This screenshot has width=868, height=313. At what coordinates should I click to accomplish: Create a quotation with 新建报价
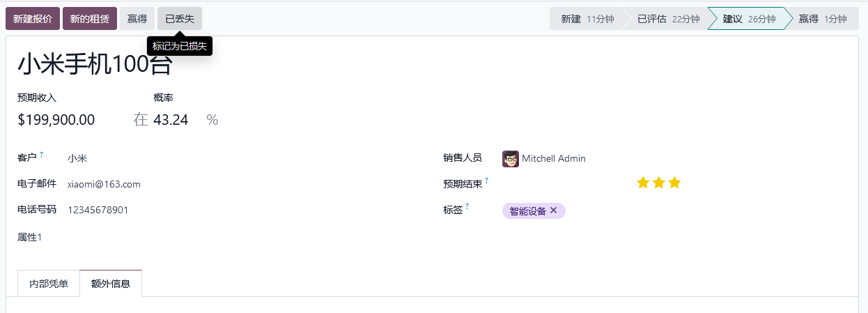tap(33, 19)
